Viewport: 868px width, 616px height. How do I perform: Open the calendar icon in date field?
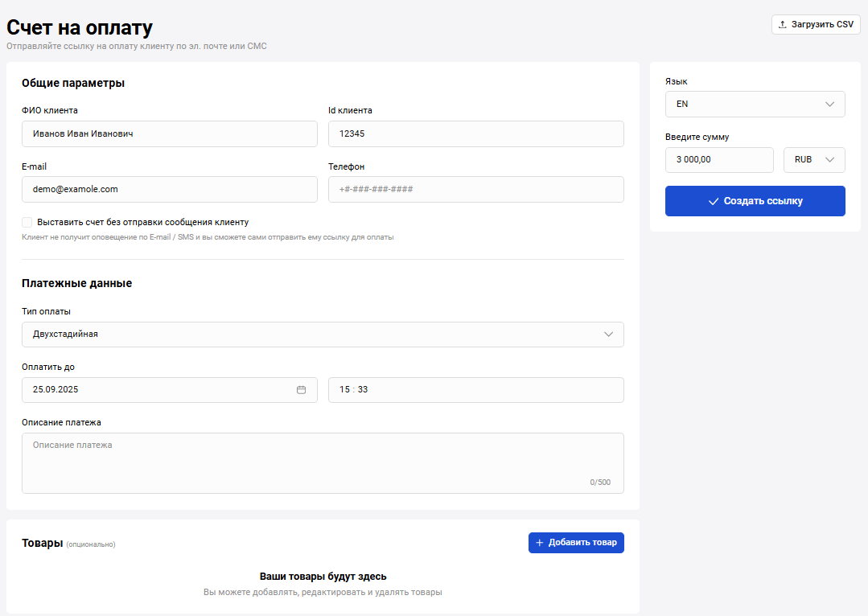[x=302, y=390]
